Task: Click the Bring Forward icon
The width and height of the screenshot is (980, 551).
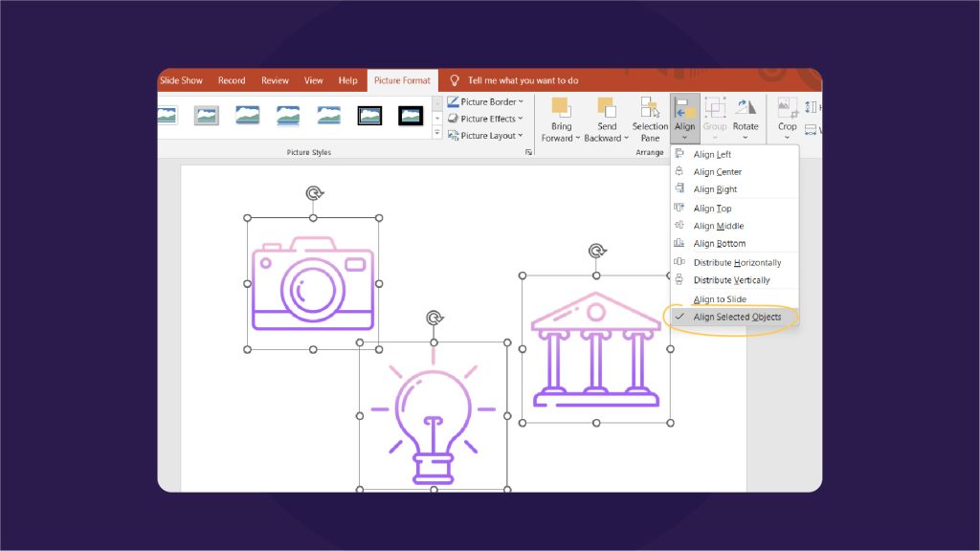Action: pyautogui.click(x=560, y=107)
